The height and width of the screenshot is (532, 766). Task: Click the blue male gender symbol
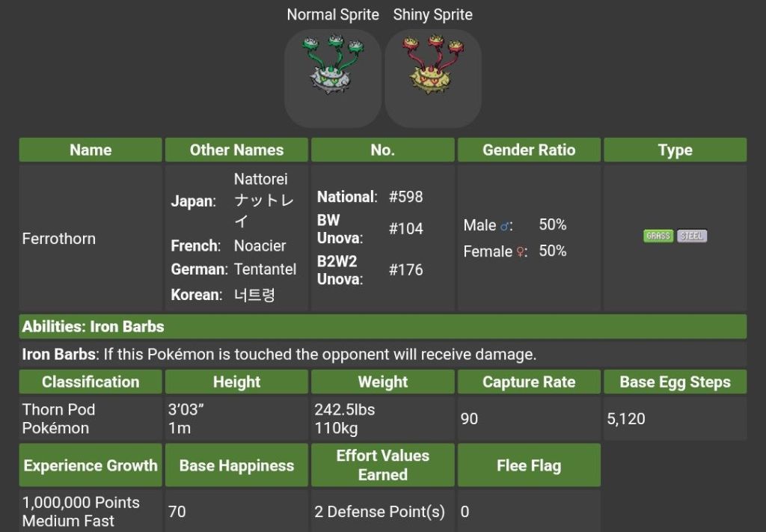tap(506, 225)
